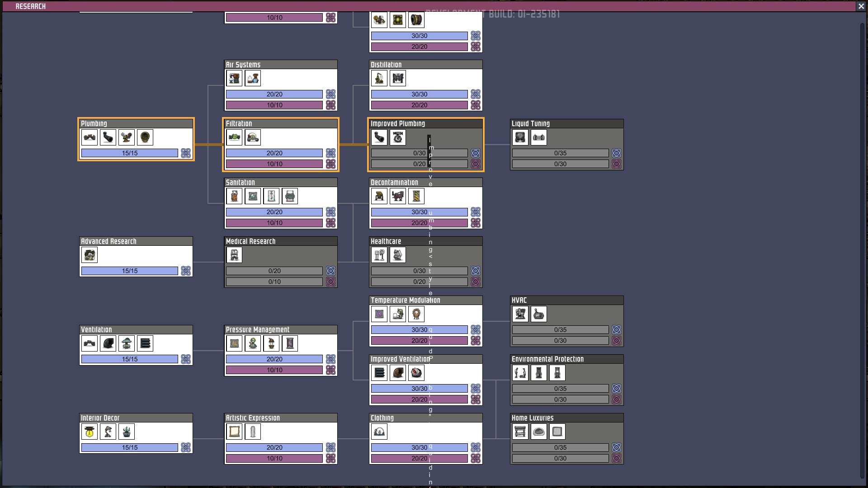Click the blue research point icon in HVAC

click(x=617, y=330)
